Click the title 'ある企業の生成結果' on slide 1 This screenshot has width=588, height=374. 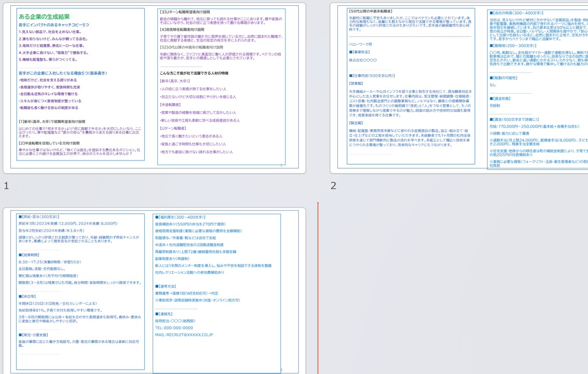[x=44, y=17]
